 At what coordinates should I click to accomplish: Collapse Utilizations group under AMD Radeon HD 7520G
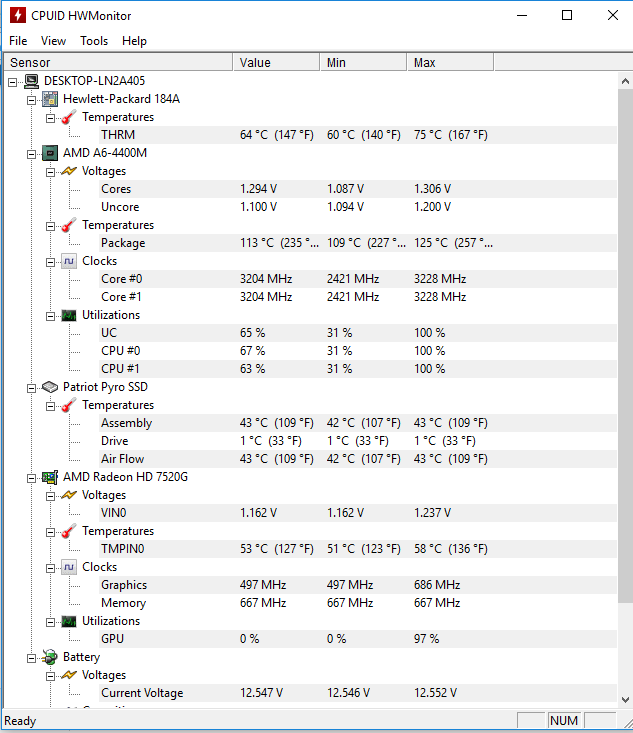click(x=50, y=622)
